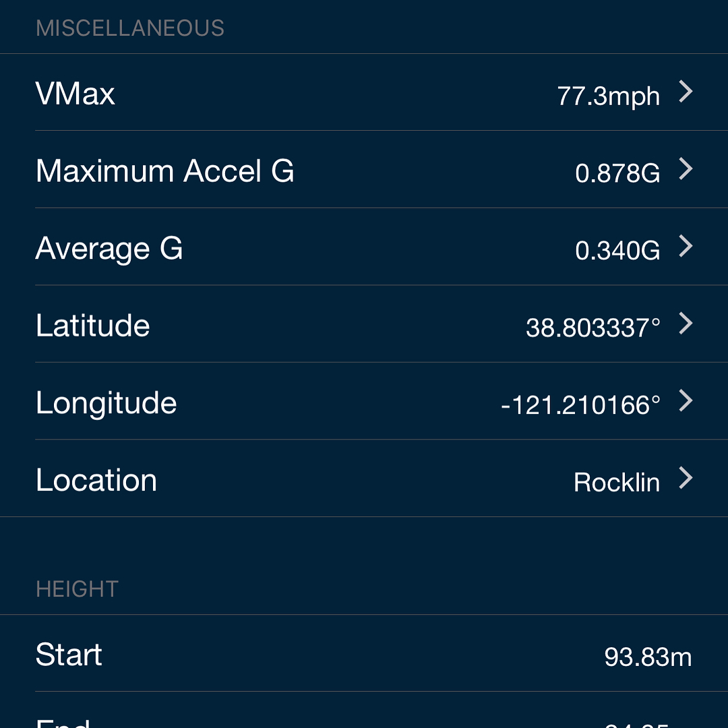
Task: Expand the Maximum Accel G chevron arrow
Action: coord(686,169)
